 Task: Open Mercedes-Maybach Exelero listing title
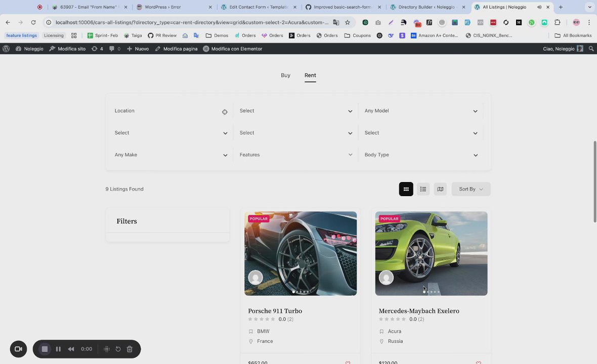419,311
